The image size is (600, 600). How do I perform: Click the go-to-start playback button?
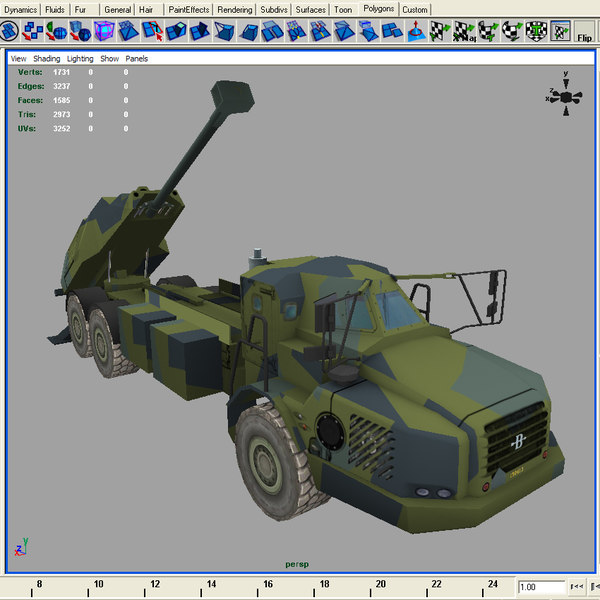point(576,587)
